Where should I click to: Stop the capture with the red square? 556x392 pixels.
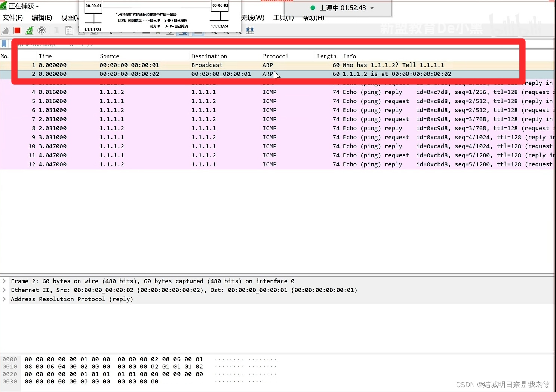(x=17, y=30)
